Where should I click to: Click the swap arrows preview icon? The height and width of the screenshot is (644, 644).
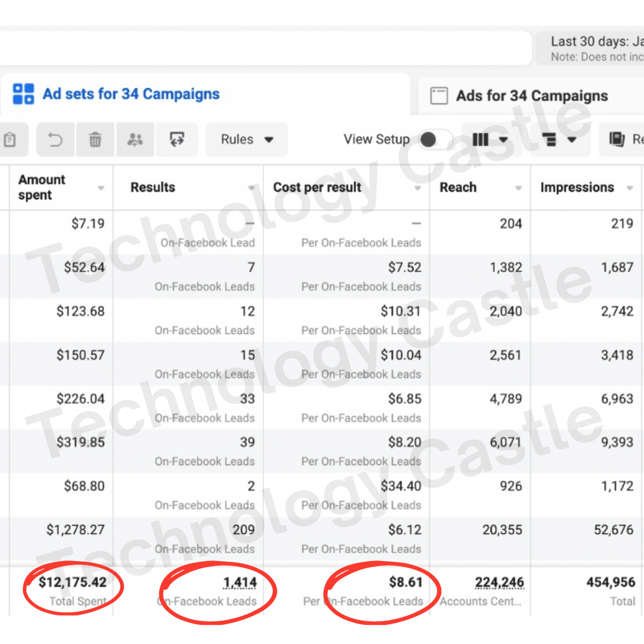177,140
